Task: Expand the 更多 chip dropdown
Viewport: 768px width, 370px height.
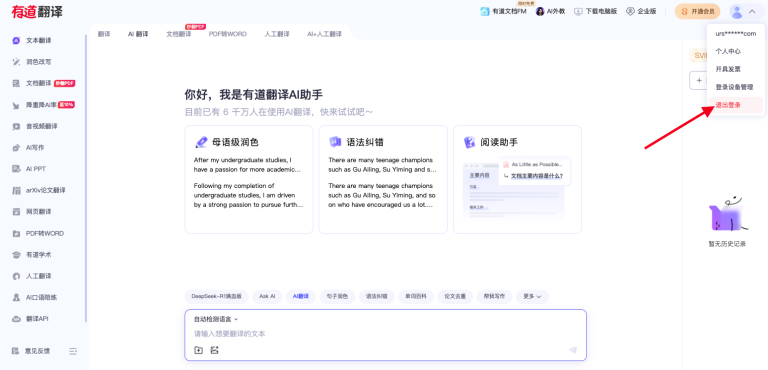Action: click(532, 296)
